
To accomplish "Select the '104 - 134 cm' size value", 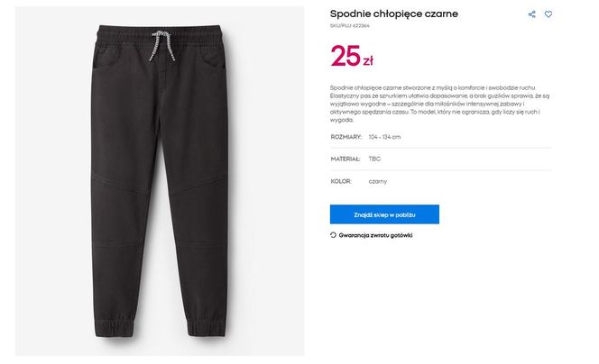I will click(384, 137).
